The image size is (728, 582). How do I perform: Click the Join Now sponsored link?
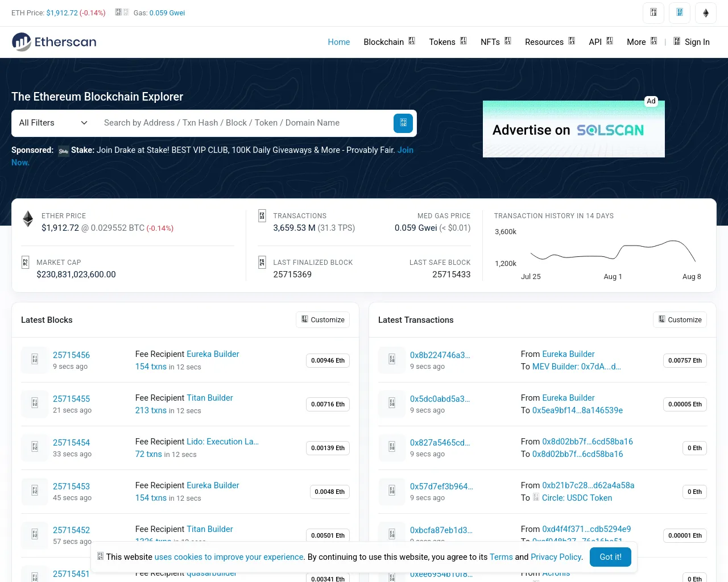pyautogui.click(x=406, y=150)
